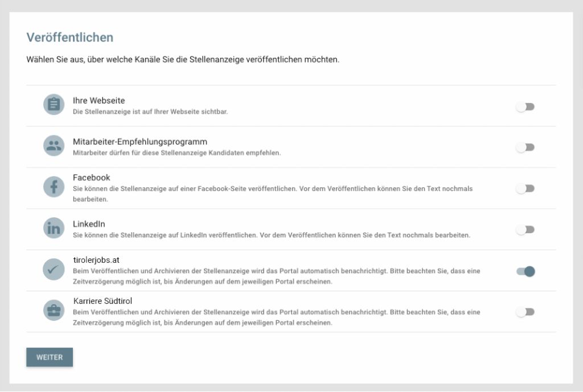This screenshot has height=392, width=583.
Task: Click the tirolerjobs.at checkmark icon
Action: pos(54,270)
